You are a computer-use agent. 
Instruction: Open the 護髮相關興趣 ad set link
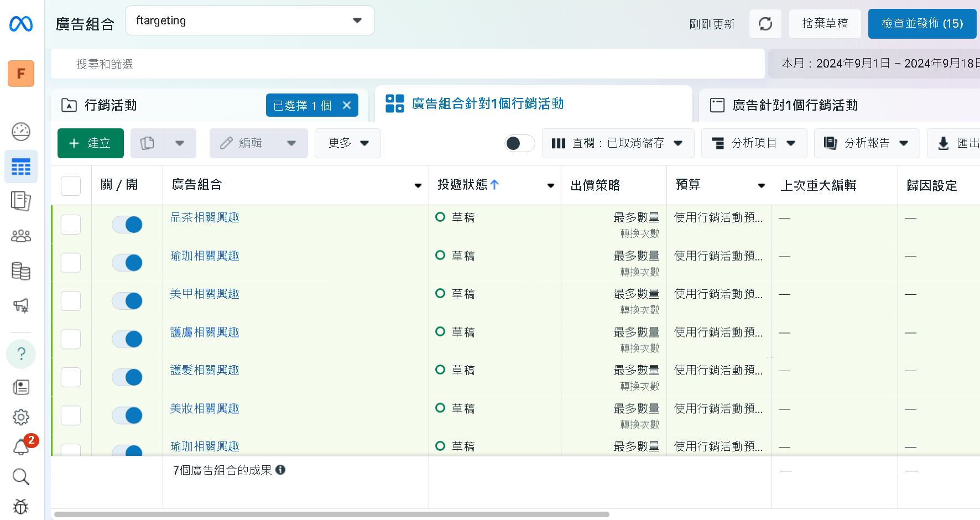pyautogui.click(x=205, y=370)
